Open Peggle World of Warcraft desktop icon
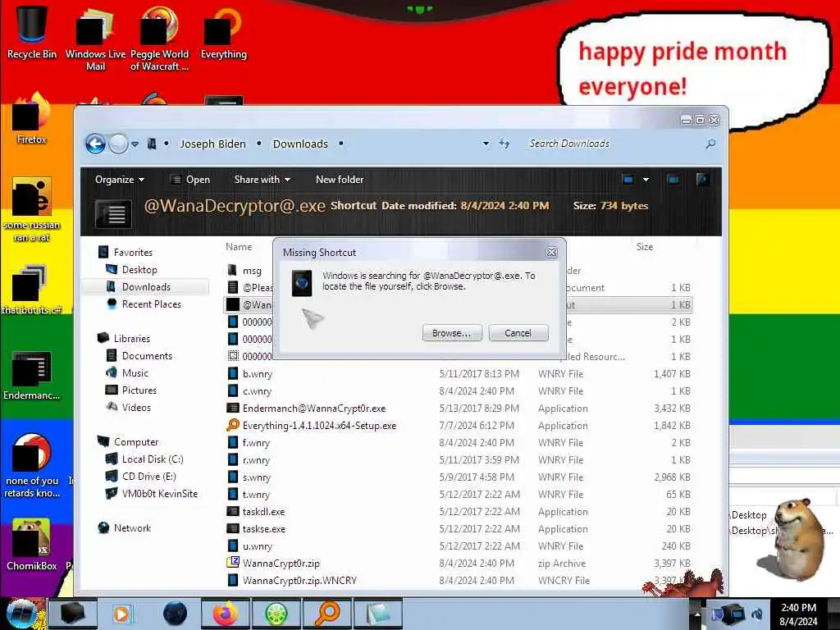Viewport: 840px width, 630px height. [160, 39]
